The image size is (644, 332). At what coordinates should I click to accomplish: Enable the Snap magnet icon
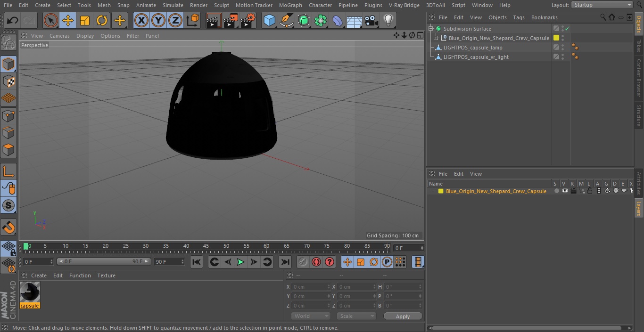[8, 227]
